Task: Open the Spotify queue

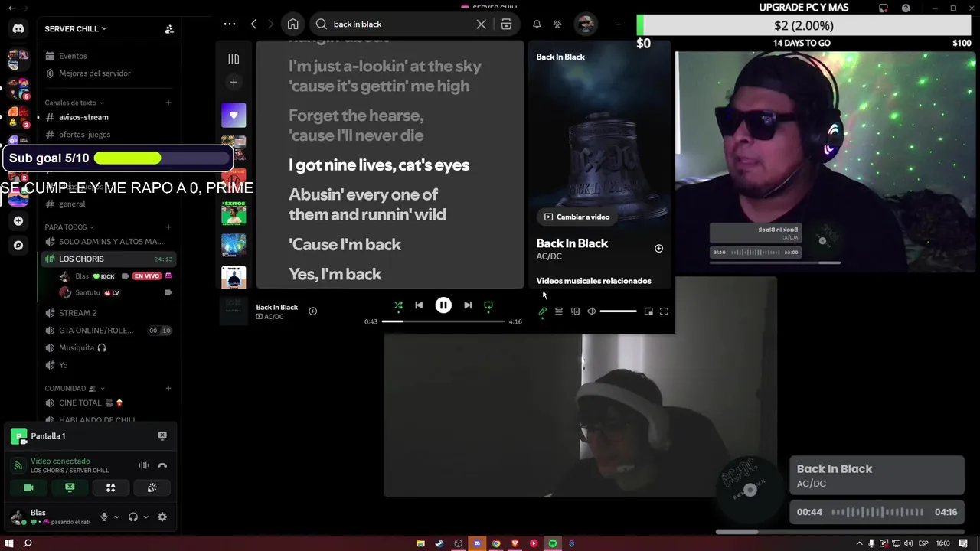Action: (559, 311)
